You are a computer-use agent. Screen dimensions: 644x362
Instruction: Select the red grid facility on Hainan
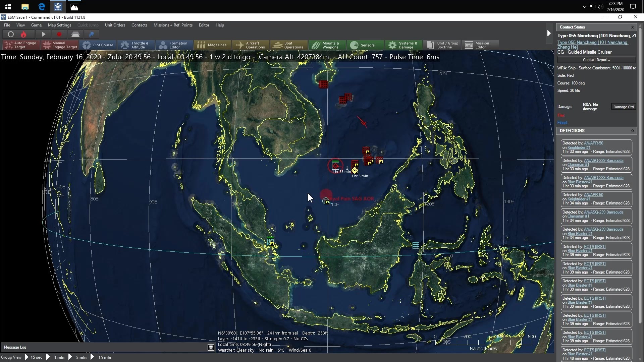point(323,84)
